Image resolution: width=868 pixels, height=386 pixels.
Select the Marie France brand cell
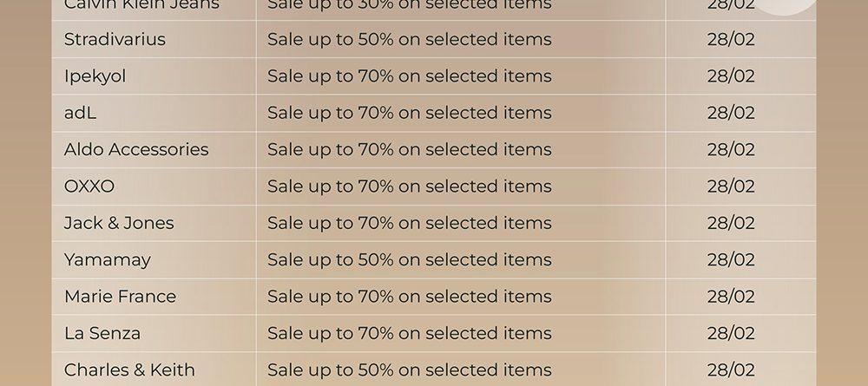[x=120, y=297]
